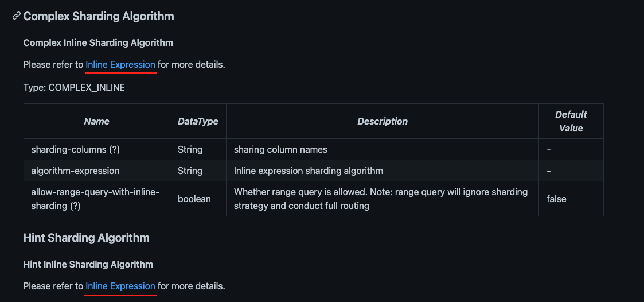Select the algorithm-expression cell
644x302 pixels.
[97, 171]
